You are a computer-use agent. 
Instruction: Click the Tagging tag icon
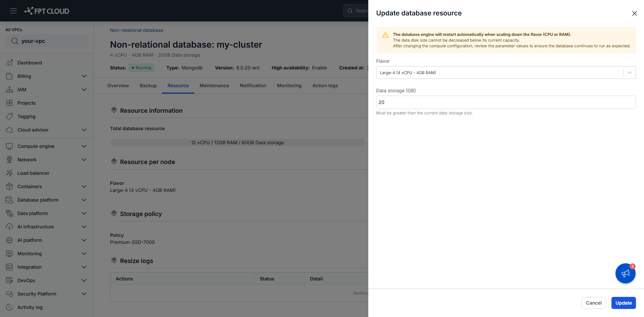[x=9, y=116]
